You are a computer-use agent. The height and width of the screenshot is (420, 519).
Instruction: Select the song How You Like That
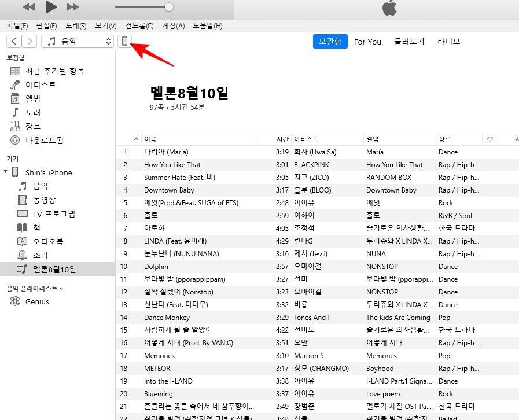click(x=172, y=165)
